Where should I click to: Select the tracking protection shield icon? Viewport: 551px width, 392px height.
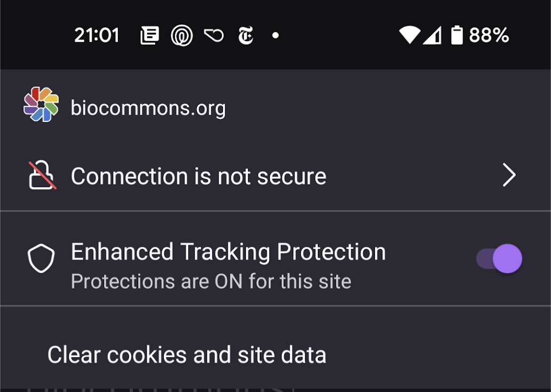point(41,258)
